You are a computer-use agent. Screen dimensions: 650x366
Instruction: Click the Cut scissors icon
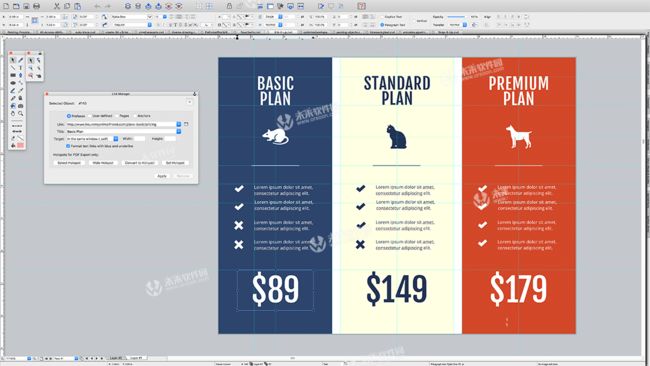tap(57, 6)
